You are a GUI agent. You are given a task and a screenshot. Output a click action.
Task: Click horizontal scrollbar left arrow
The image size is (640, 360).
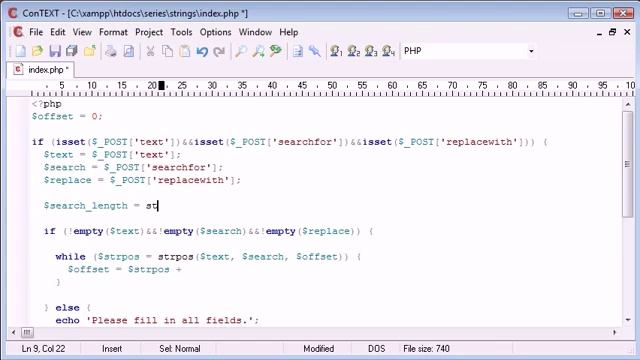[x=13, y=333]
